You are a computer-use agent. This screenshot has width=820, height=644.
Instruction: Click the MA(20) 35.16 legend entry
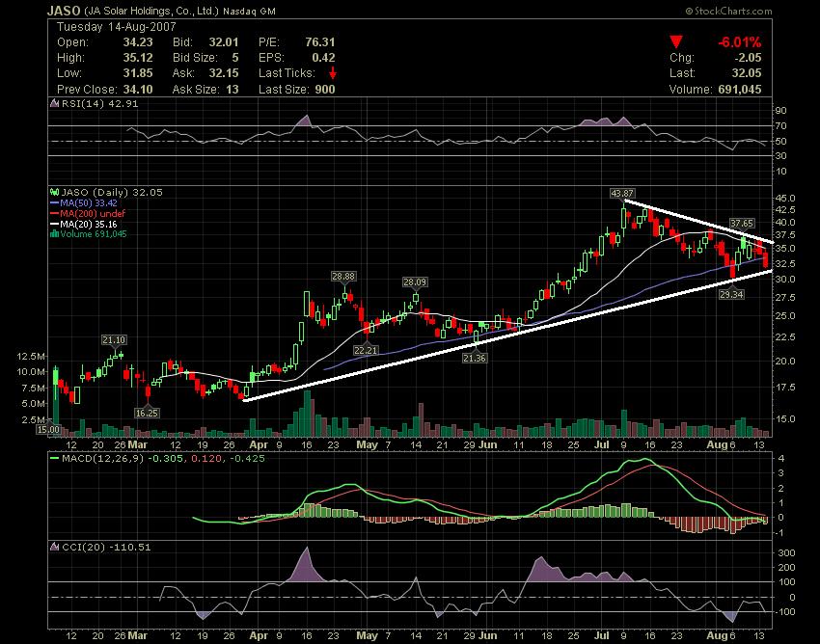pos(89,224)
